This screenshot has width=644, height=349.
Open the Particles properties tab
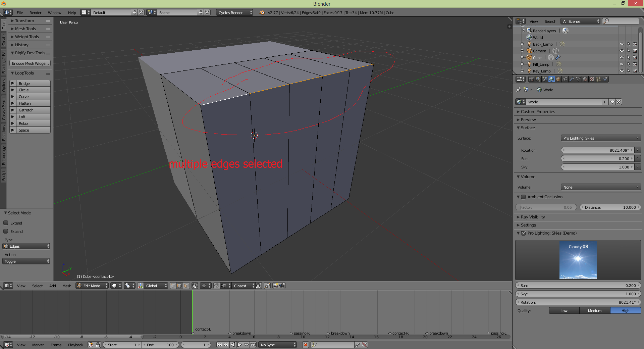[598, 79]
